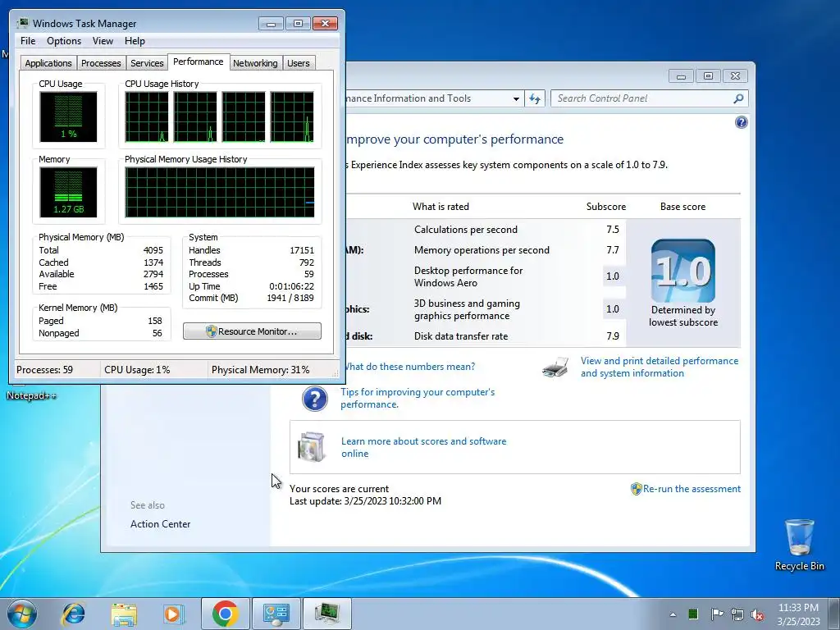The image size is (840, 630).
Task: Click the search magnifier in Control Panel
Action: click(x=738, y=98)
